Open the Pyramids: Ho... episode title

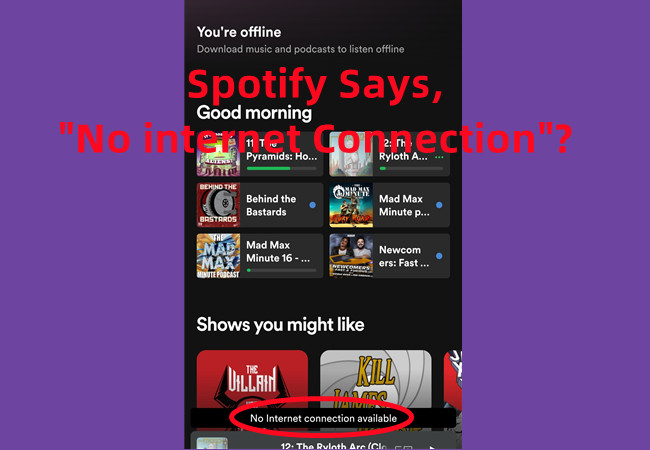pos(281,156)
